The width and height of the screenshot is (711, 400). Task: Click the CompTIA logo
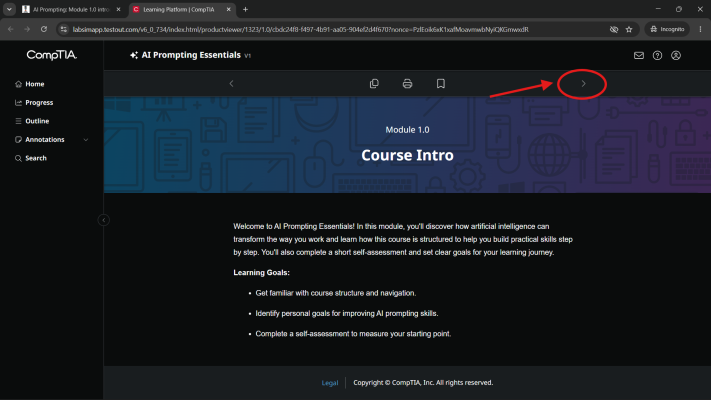52,55
